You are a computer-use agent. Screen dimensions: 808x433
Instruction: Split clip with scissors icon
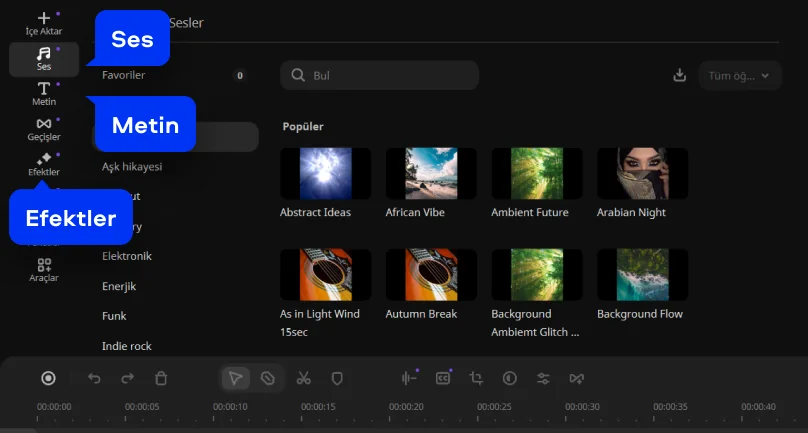click(304, 378)
